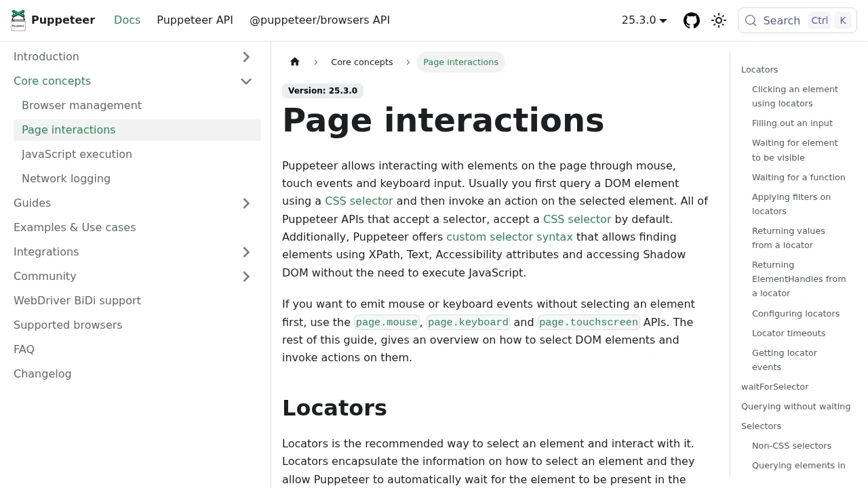Click the Locators section heading
Viewport: 868px width, 488px height.
click(x=334, y=408)
